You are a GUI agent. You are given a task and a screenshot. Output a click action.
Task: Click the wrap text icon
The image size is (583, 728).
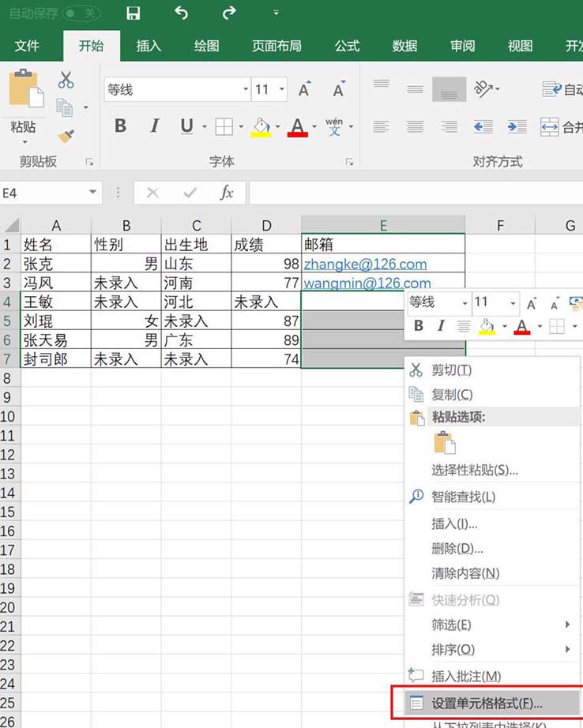(551, 88)
